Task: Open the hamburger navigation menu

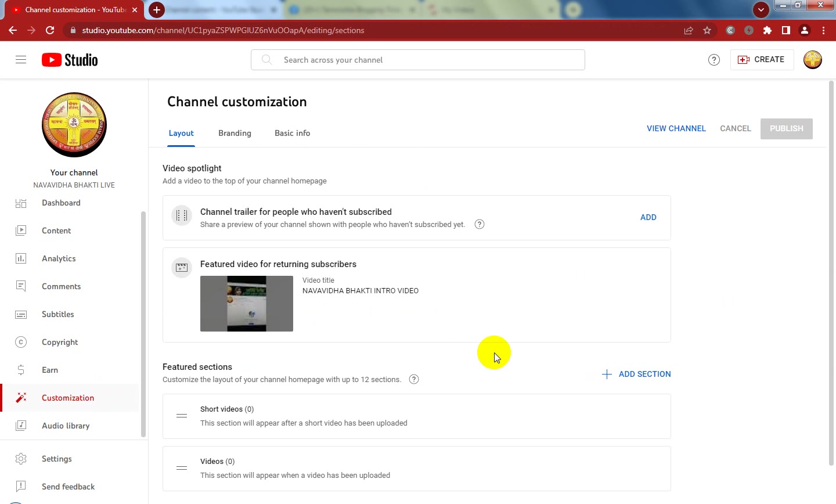Action: click(x=21, y=60)
